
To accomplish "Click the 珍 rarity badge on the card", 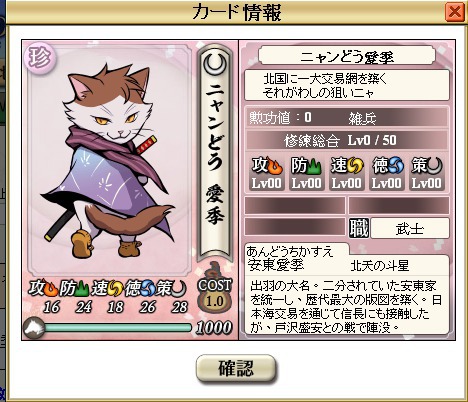I will [x=40, y=56].
